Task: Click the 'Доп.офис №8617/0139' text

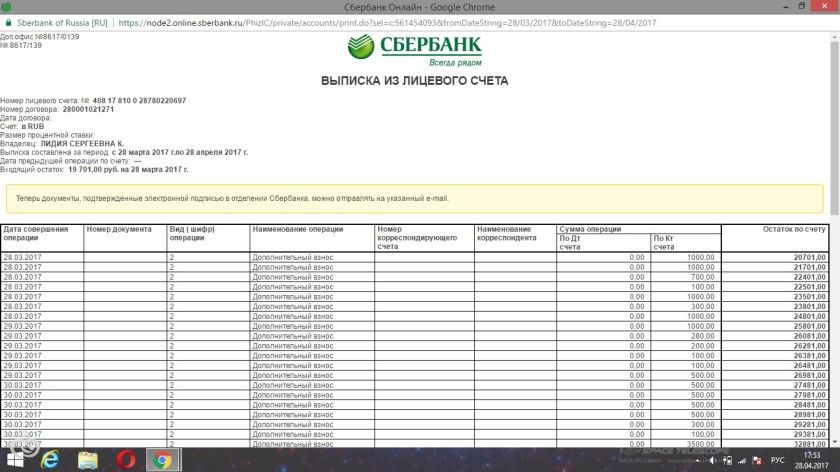Action: (x=40, y=37)
